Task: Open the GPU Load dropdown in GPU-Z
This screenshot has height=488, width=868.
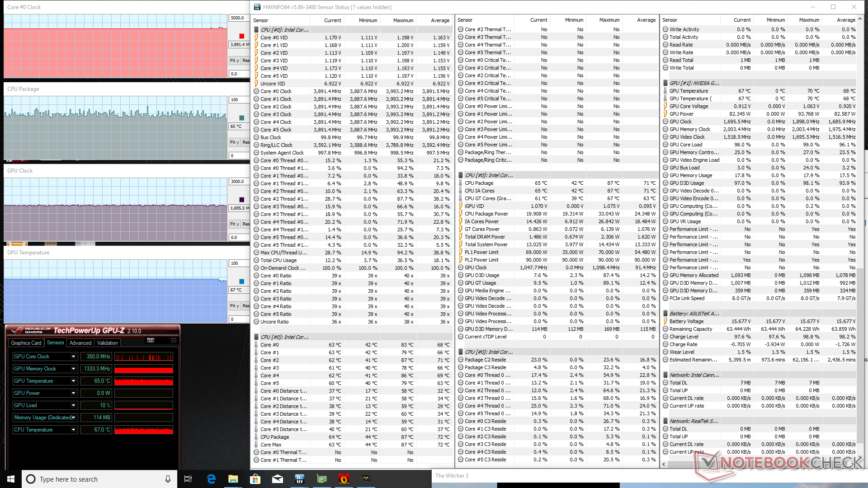Action: click(73, 405)
